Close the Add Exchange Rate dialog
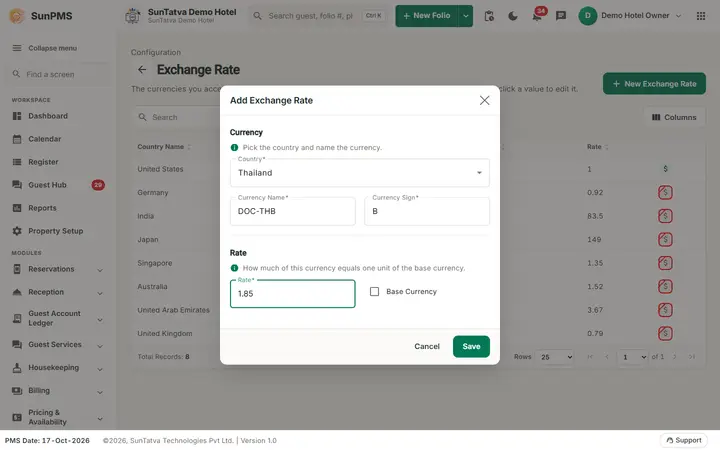 coord(484,101)
